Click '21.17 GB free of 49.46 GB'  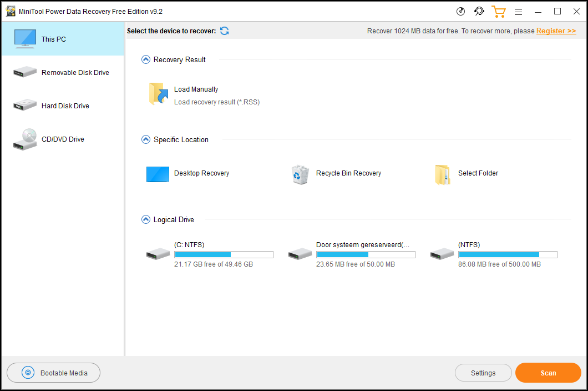coord(214,264)
